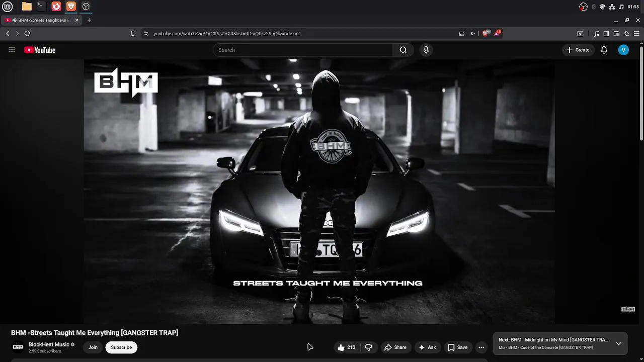Mute the tab using its audio icon

click(14, 20)
